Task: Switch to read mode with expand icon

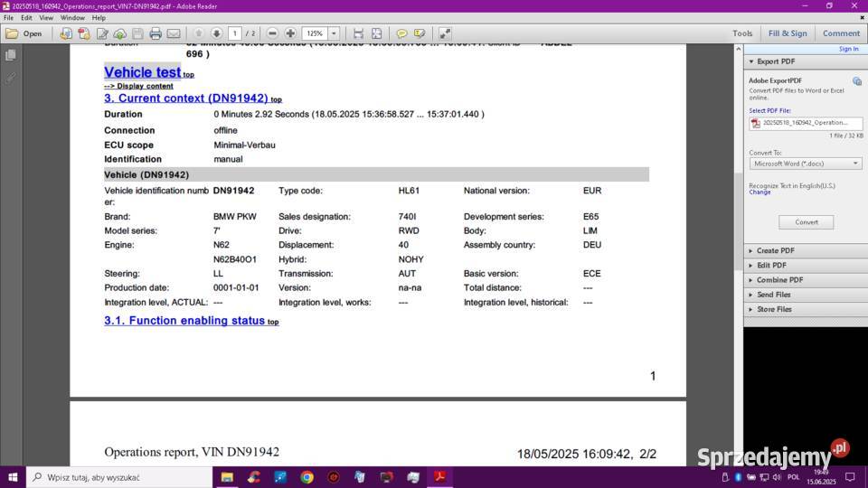Action: coord(445,33)
